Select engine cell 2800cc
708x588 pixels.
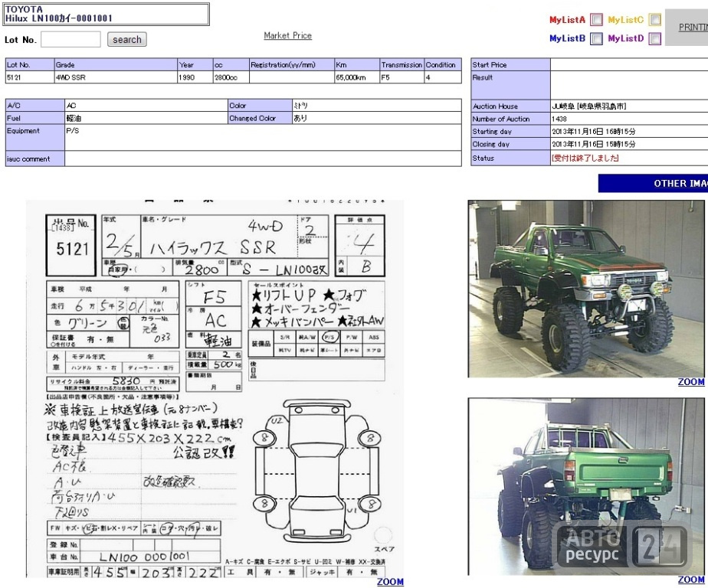point(231,77)
